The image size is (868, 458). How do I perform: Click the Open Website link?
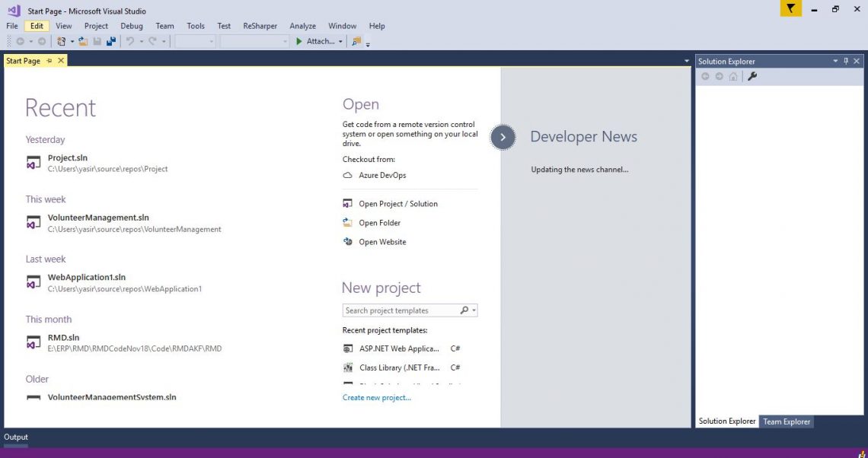pyautogui.click(x=382, y=242)
